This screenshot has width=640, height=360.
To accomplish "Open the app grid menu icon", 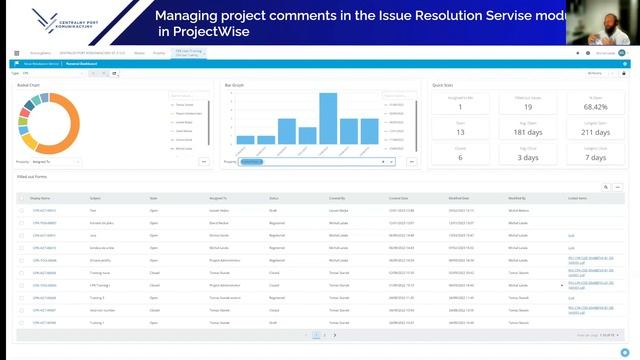I will tap(17, 53).
